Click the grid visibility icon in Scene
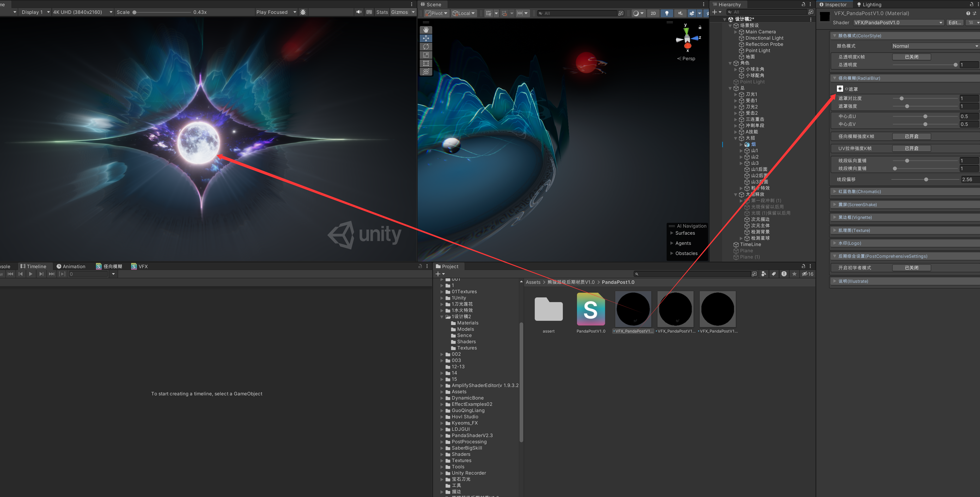This screenshot has width=980, height=497. point(489,13)
